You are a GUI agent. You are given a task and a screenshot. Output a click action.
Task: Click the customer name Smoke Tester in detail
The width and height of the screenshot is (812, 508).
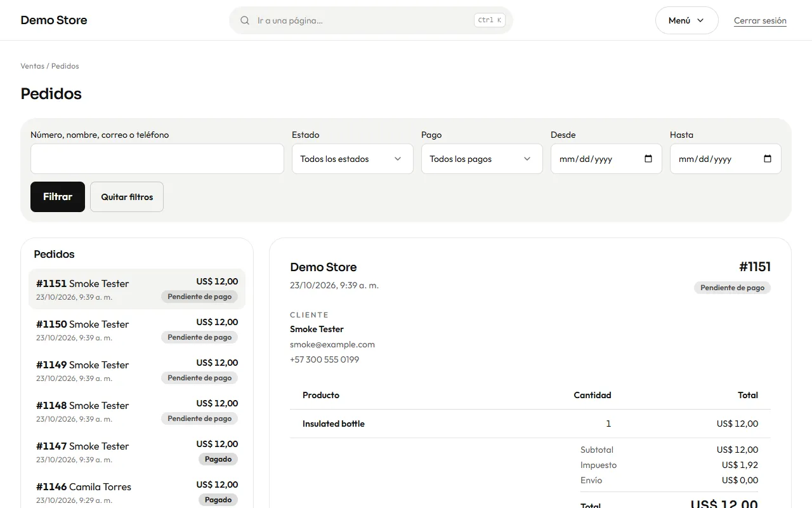coord(317,329)
